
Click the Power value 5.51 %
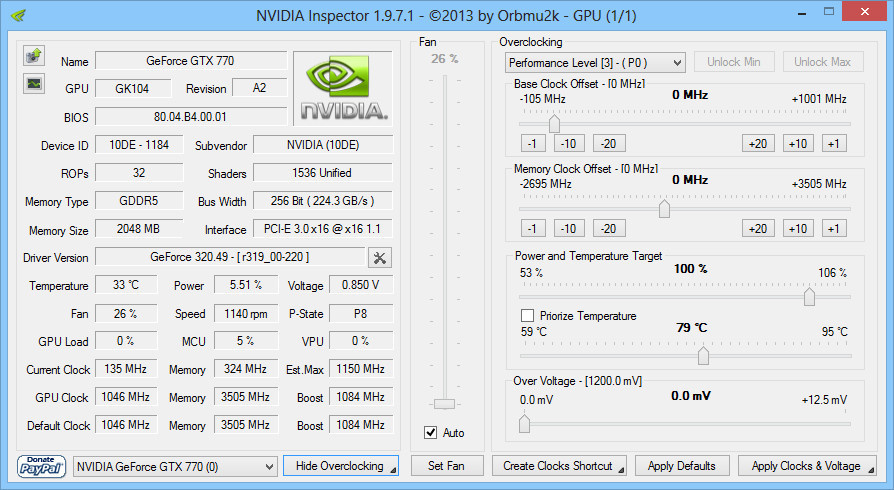coord(246,285)
